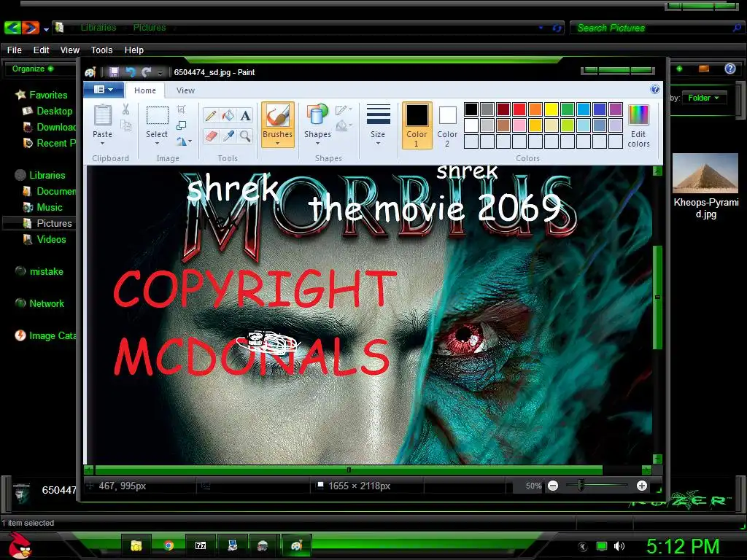Click the Chrome icon on taskbar
Image resolution: width=747 pixels, height=560 pixels.
[169, 545]
